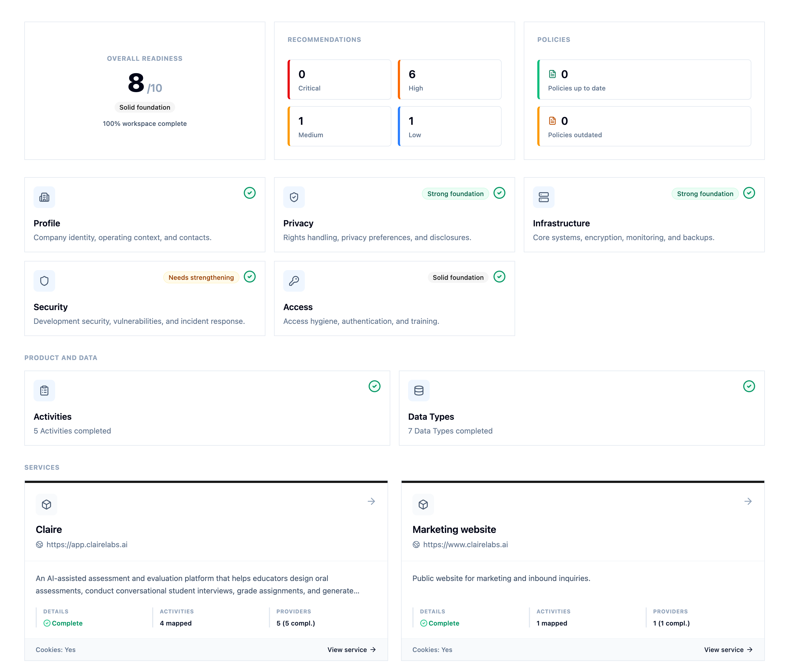787x672 pixels.
Task: Click the arrow icon on Marketing website card
Action: (748, 501)
